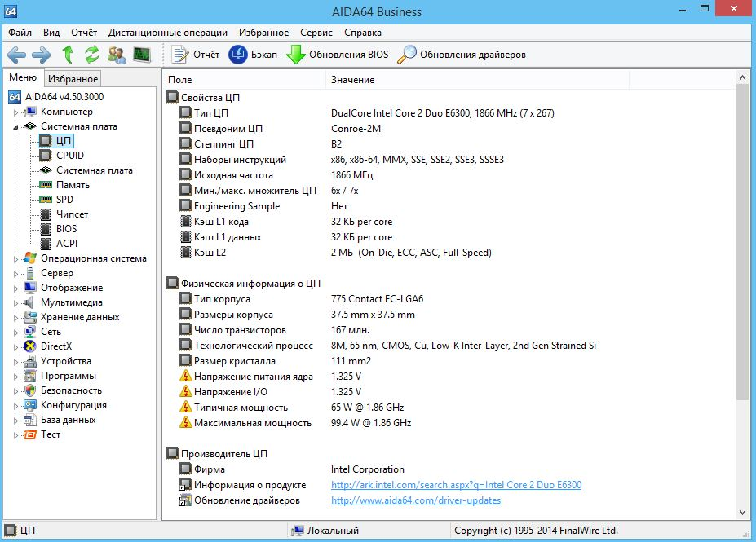Select the Максимальная мощность row

tap(295, 423)
